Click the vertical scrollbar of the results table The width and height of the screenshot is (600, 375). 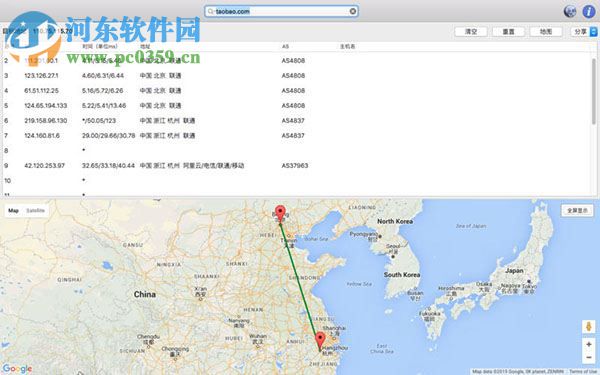pyautogui.click(x=594, y=91)
